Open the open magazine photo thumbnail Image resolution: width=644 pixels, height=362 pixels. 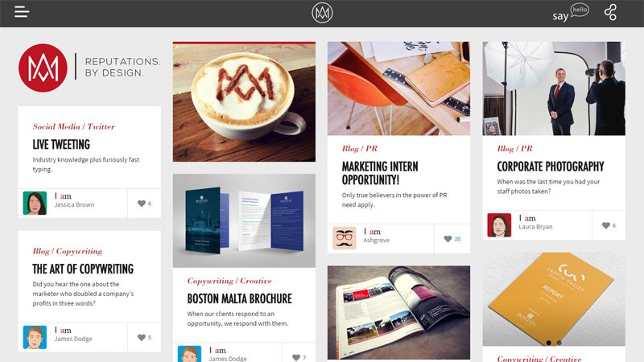(398, 313)
